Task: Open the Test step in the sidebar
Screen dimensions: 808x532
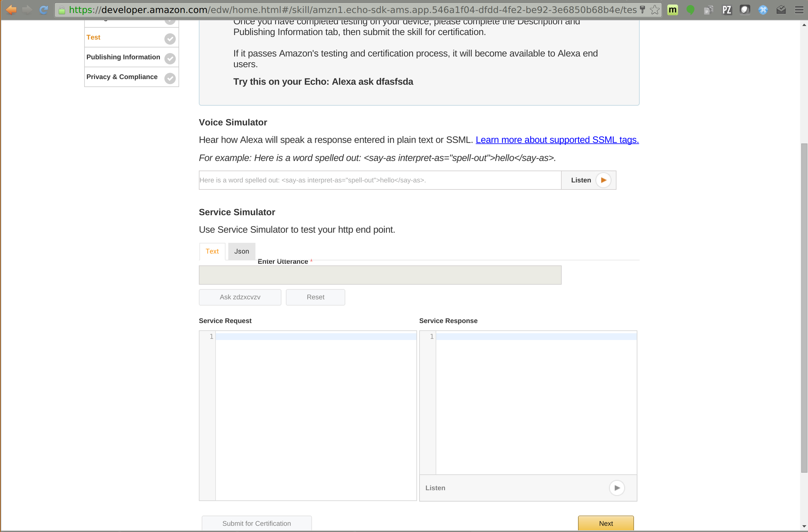Action: (x=131, y=37)
